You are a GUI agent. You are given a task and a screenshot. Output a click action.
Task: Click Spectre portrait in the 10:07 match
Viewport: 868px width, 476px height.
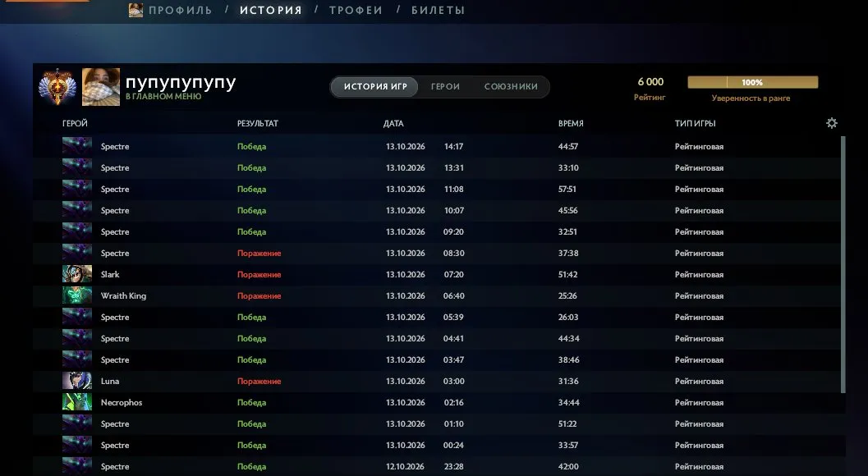pos(77,210)
